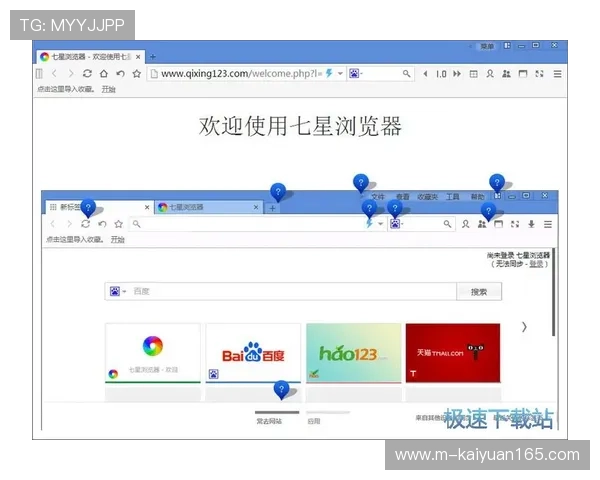Restore closed tab with outer undo arrow
The image size is (600, 480).
(x=120, y=73)
